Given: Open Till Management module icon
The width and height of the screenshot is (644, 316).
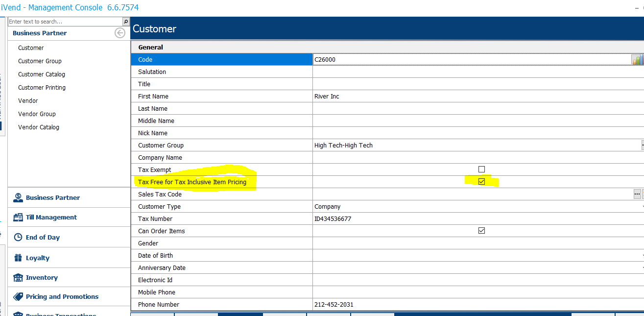Looking at the screenshot, I should 18,217.
